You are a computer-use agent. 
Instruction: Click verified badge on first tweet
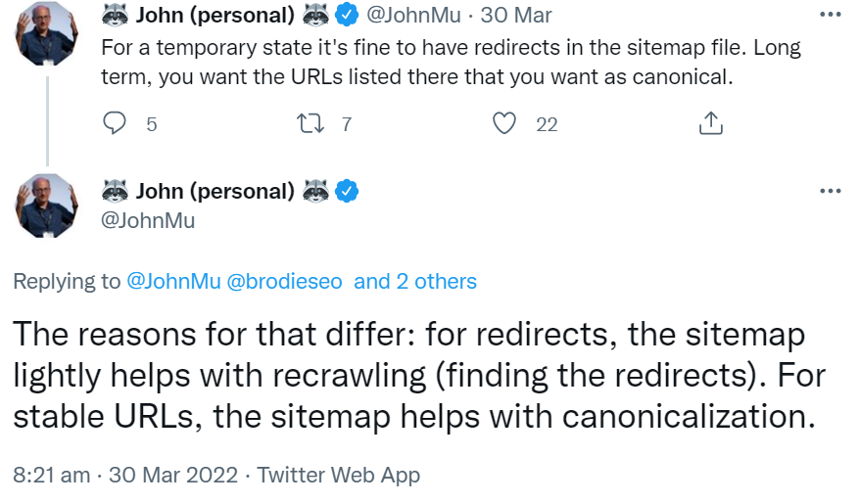point(347,15)
